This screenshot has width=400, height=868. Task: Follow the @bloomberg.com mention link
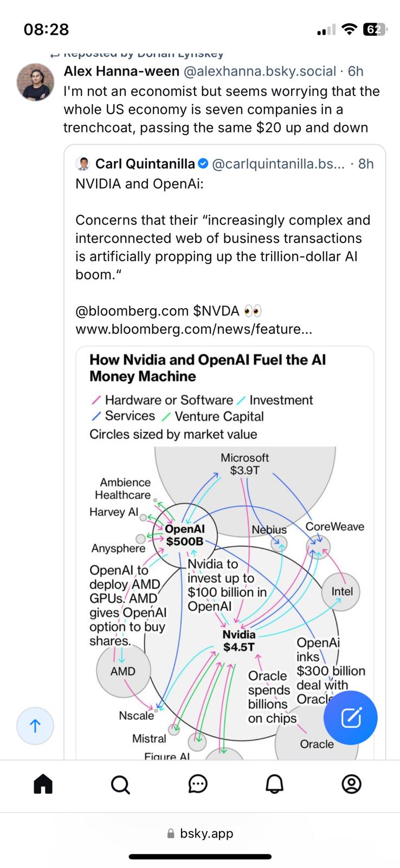(x=132, y=311)
